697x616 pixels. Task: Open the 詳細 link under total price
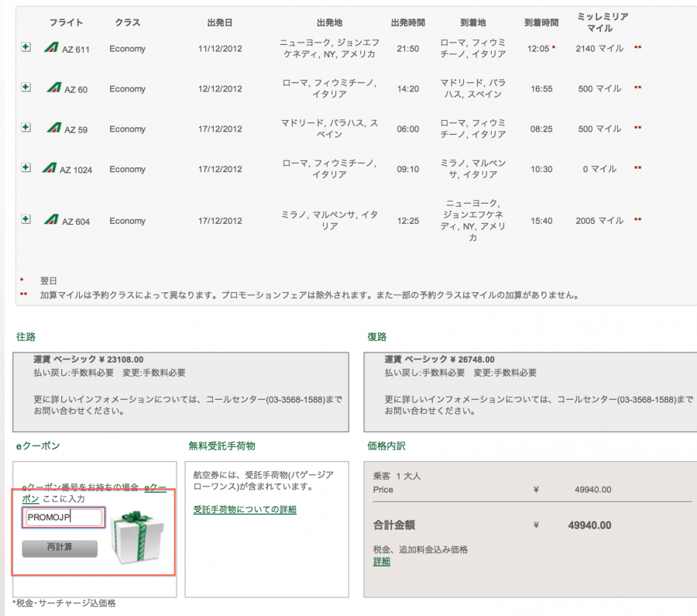tap(382, 561)
